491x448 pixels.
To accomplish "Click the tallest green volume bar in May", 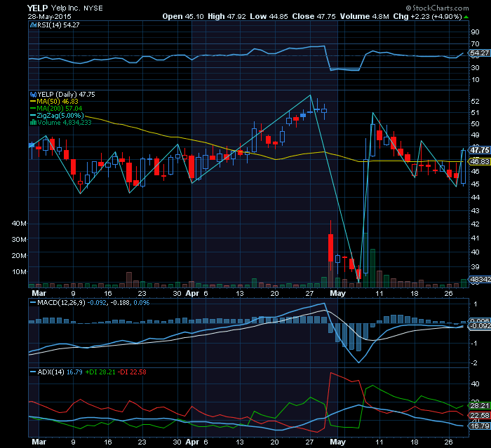I will click(365, 260).
